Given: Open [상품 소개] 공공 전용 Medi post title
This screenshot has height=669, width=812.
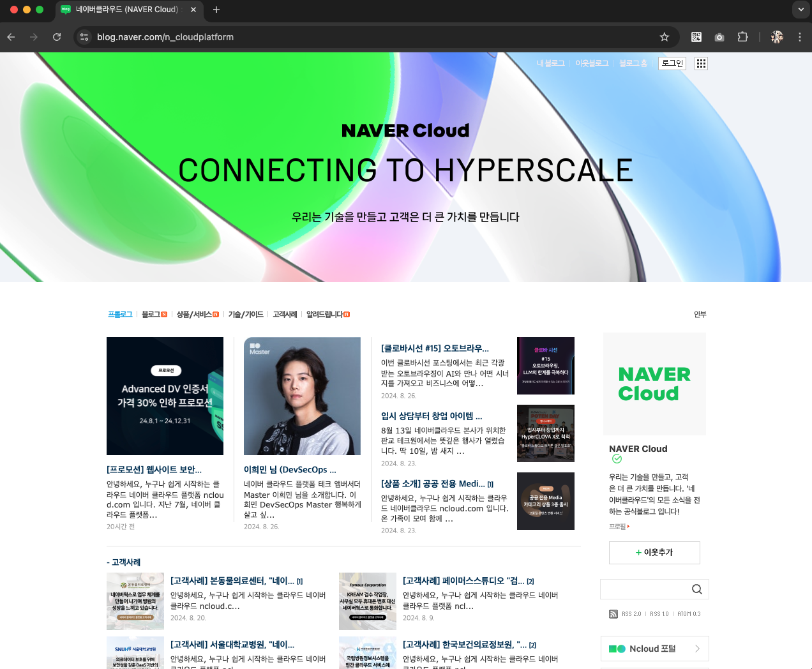Looking at the screenshot, I should pos(433,483).
